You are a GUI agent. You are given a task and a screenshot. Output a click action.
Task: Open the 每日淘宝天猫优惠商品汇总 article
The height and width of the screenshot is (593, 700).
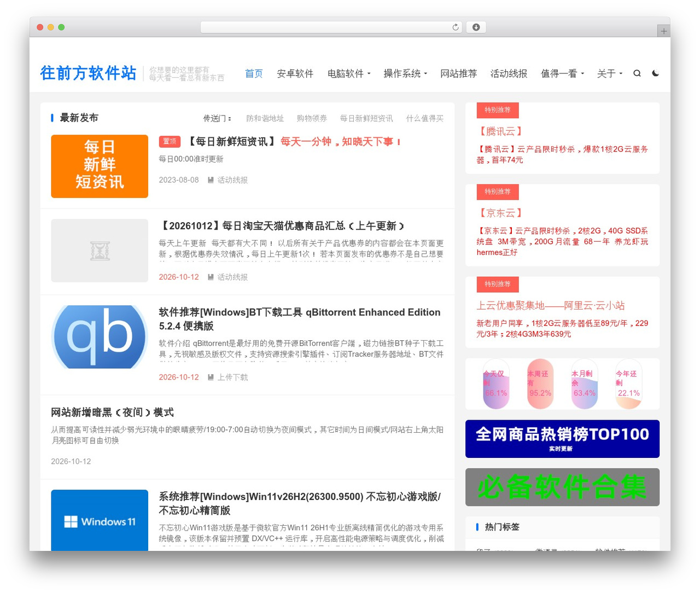coord(282,226)
